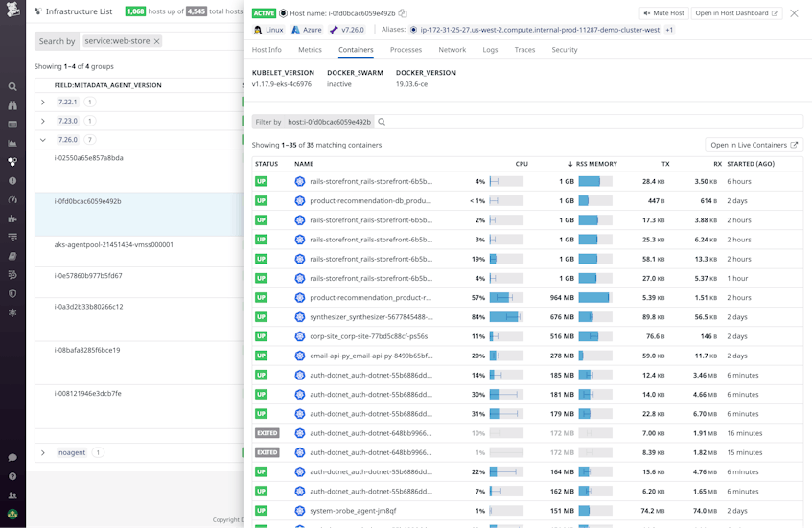812x528 pixels.
Task: Expand the 7.22.1 agent version group
Action: coord(43,102)
